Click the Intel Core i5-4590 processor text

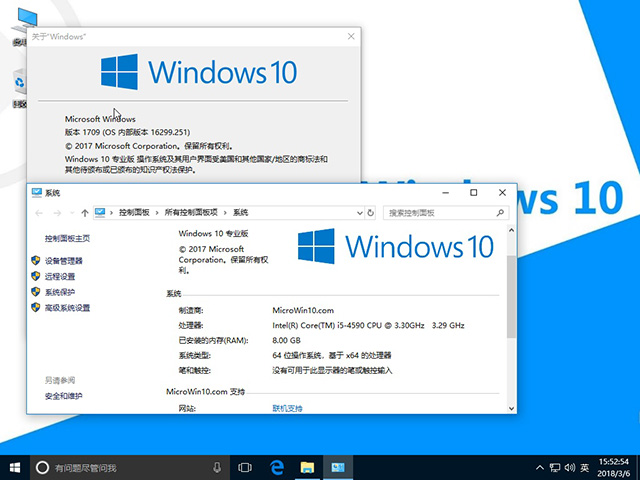pos(368,325)
